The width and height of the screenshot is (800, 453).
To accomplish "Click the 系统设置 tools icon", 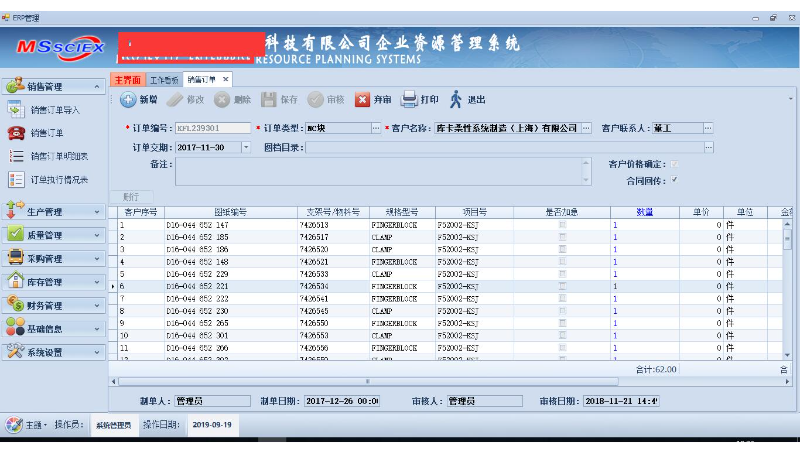I will click(15, 351).
